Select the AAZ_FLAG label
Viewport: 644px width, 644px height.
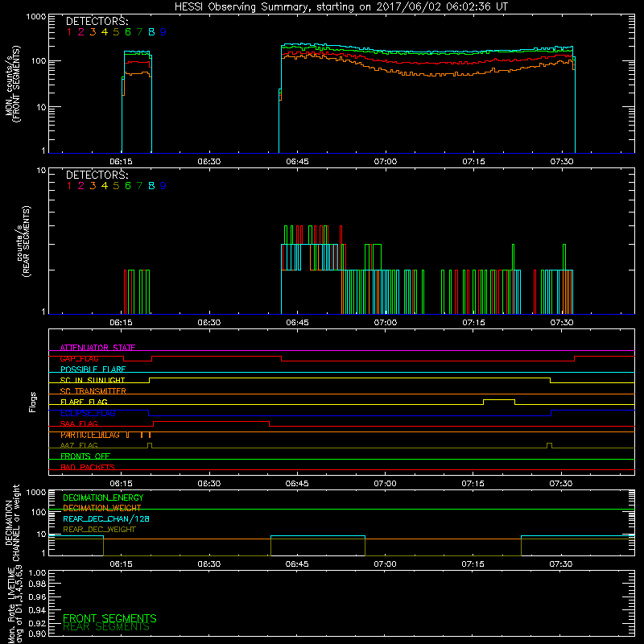point(79,445)
